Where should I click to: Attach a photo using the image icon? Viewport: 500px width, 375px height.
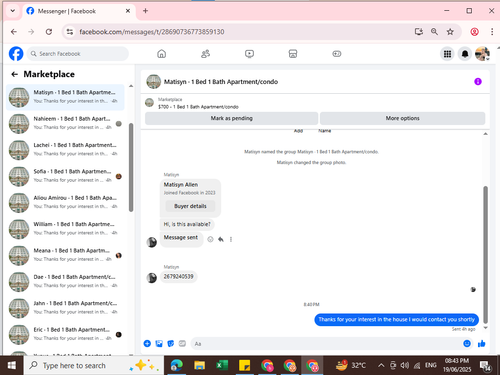(x=159, y=343)
